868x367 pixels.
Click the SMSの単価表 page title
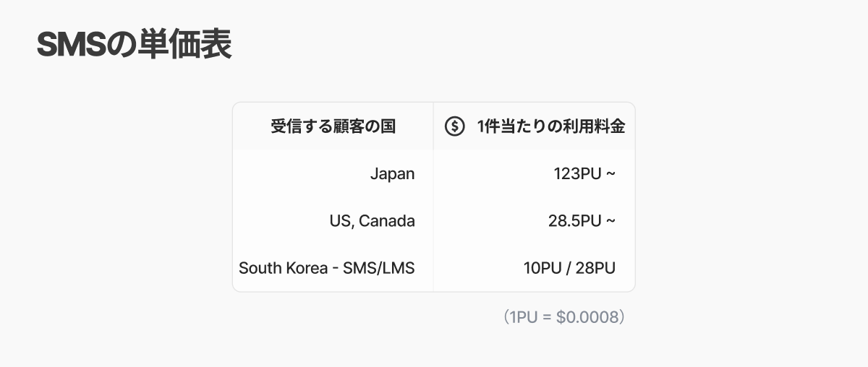click(134, 46)
